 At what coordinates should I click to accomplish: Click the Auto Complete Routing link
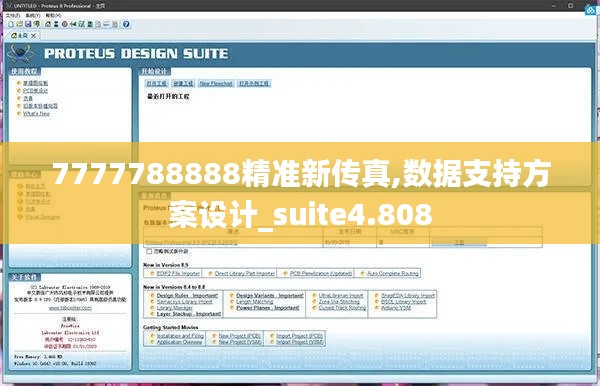pos(393,273)
